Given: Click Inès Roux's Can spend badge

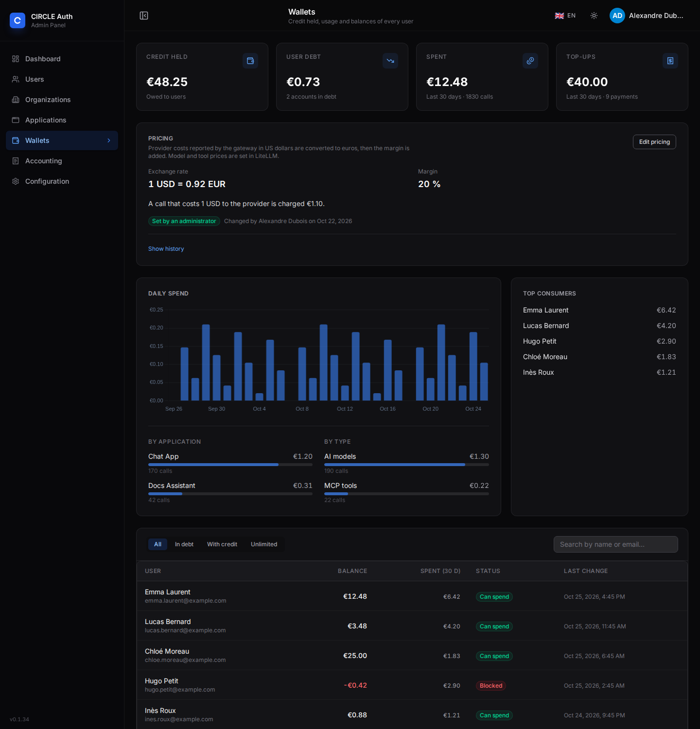Looking at the screenshot, I should [494, 715].
